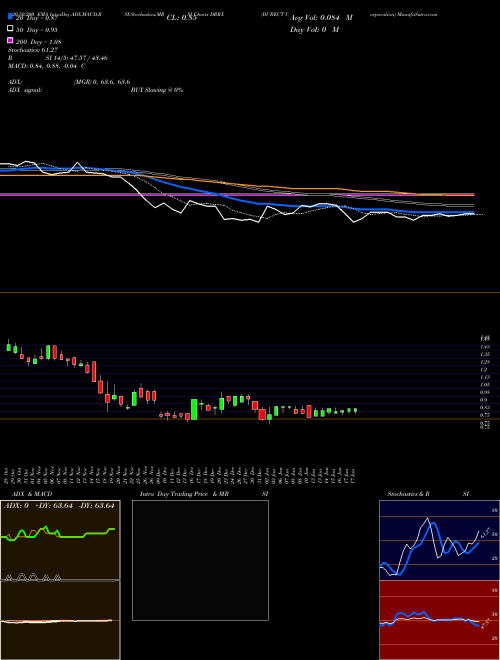Click the '(MGR) 0, 63.6, 63.6' ADX values
The height and width of the screenshot is (660, 500).
tap(102, 82)
